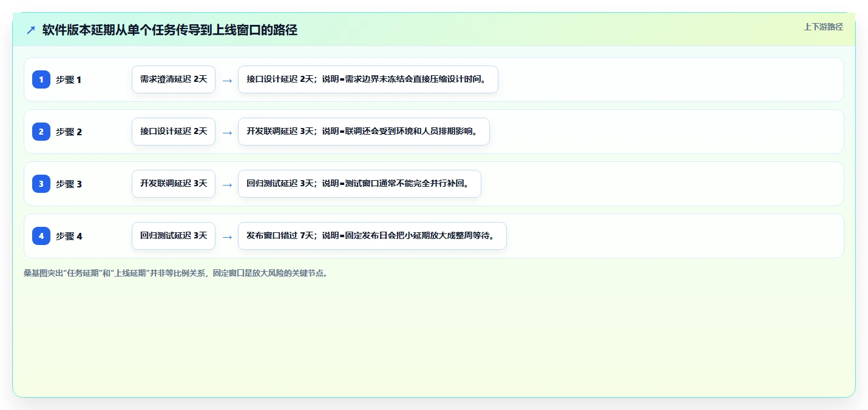Click the 上下游路径 label at top right
The height and width of the screenshot is (410, 868).
tap(823, 27)
